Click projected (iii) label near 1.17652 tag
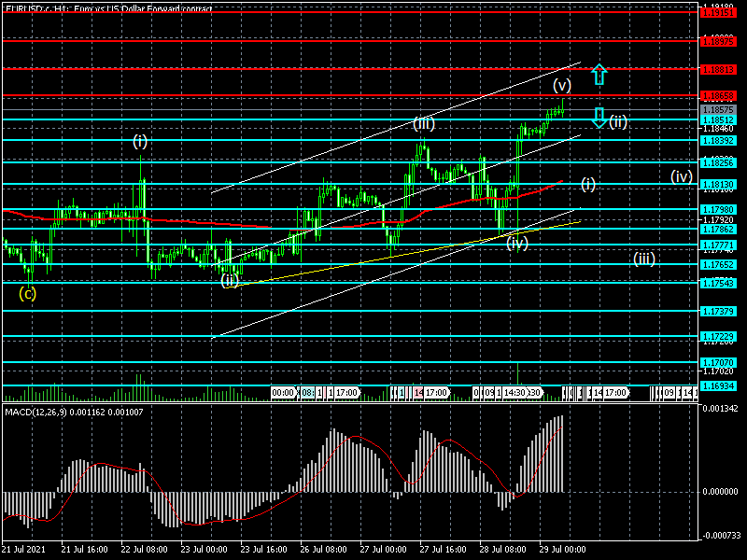Screen dimensions: 747x560 point(644,259)
